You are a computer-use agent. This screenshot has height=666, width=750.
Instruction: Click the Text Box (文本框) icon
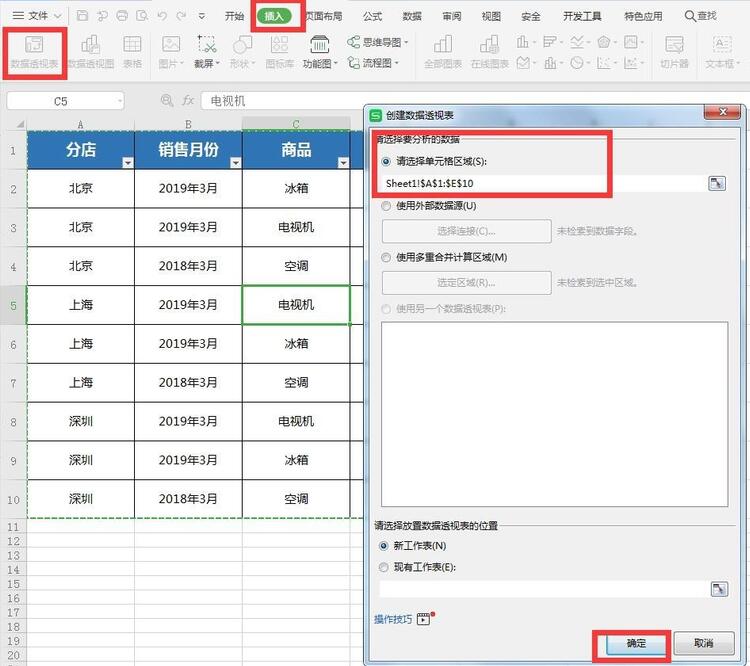click(722, 52)
